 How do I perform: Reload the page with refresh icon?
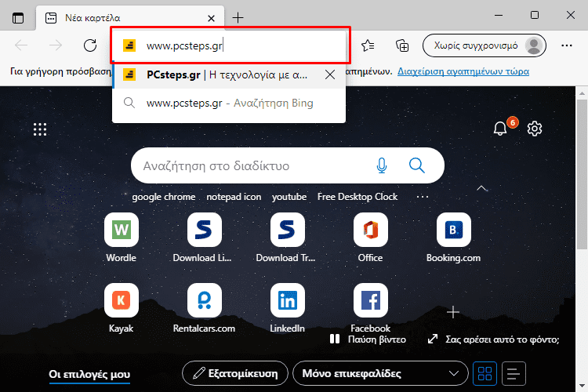pyautogui.click(x=90, y=45)
